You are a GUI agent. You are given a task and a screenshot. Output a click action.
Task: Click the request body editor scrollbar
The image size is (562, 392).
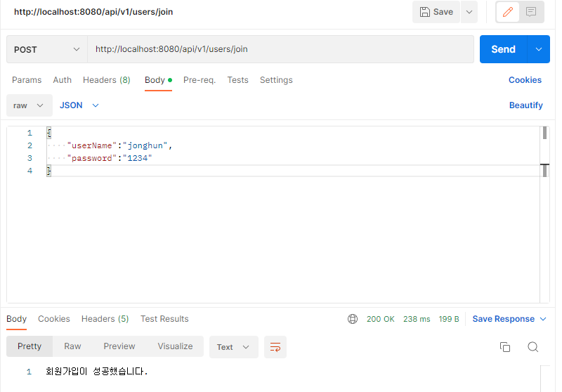click(x=545, y=214)
